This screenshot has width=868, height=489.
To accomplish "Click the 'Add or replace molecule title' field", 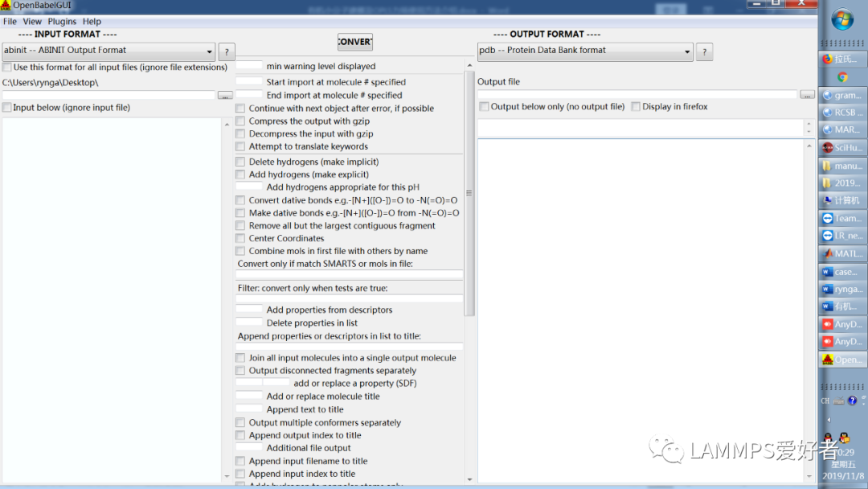I will click(x=249, y=396).
